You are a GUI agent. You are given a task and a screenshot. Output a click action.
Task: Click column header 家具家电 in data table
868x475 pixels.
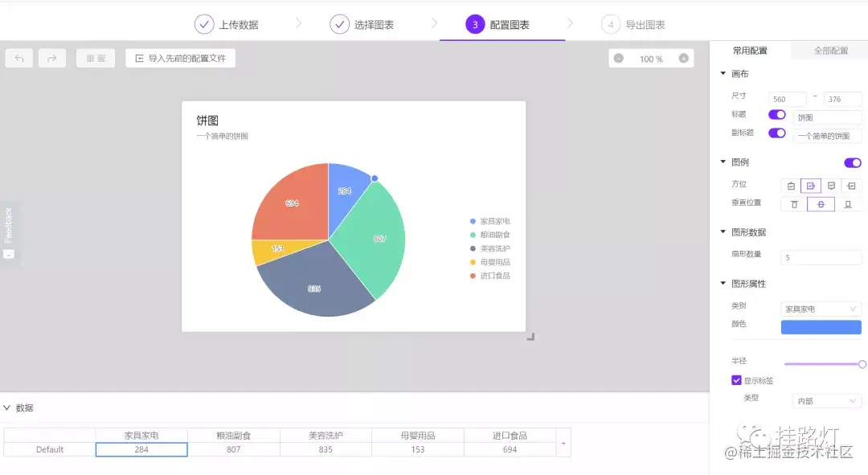coord(141,436)
